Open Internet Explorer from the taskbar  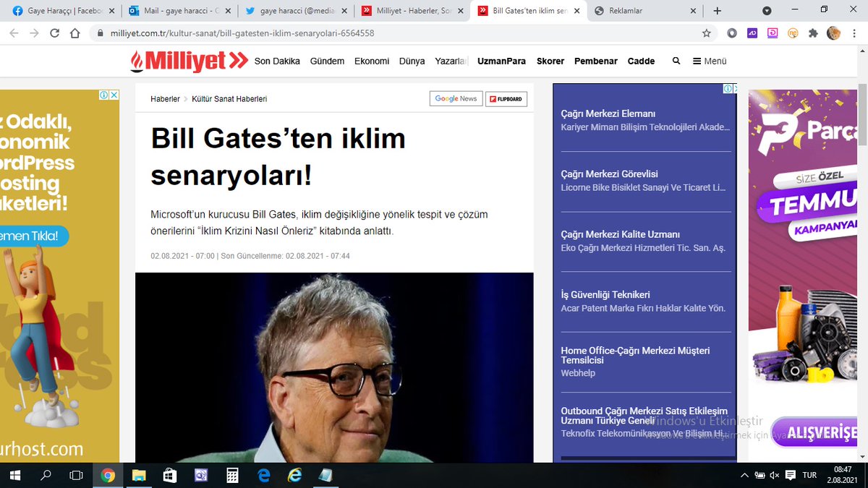[295, 475]
